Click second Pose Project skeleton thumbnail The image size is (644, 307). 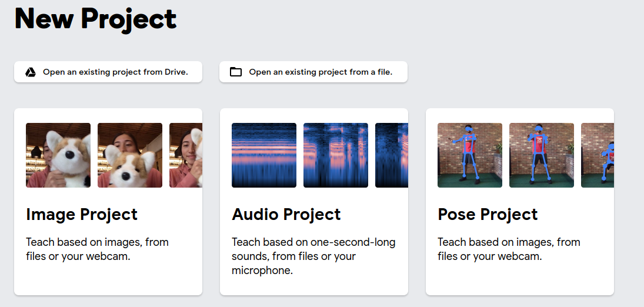(542, 155)
